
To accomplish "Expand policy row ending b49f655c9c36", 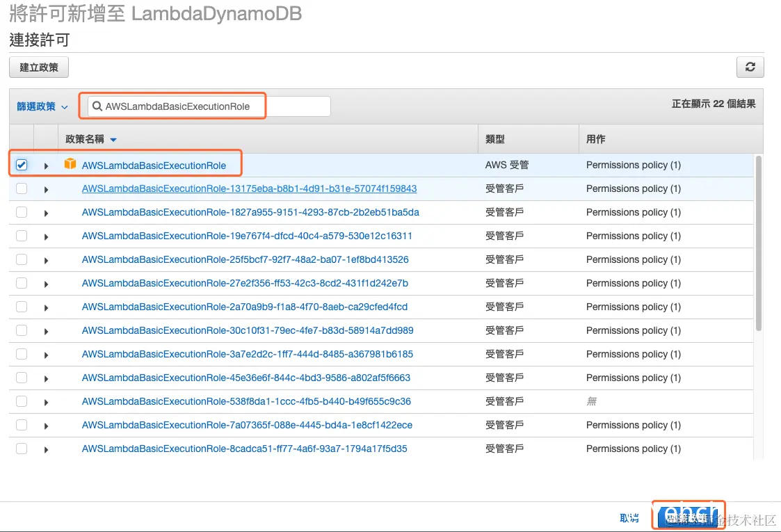I will tap(46, 403).
